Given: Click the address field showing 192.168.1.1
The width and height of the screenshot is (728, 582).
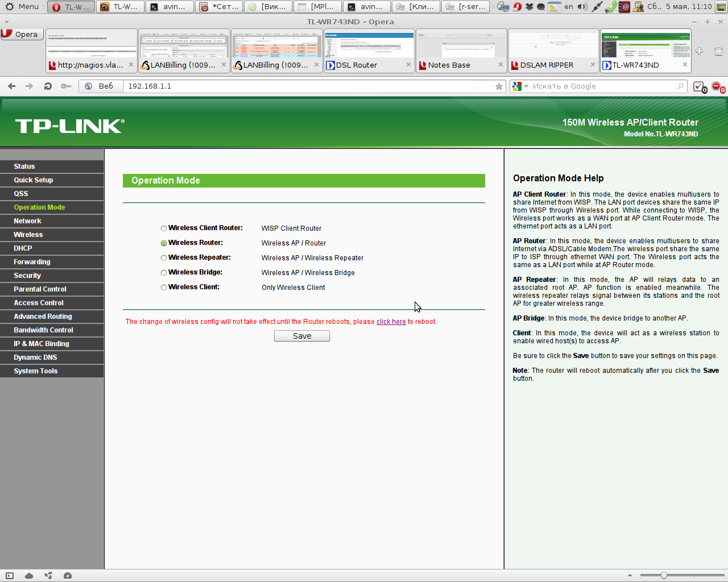Looking at the screenshot, I should click(307, 86).
